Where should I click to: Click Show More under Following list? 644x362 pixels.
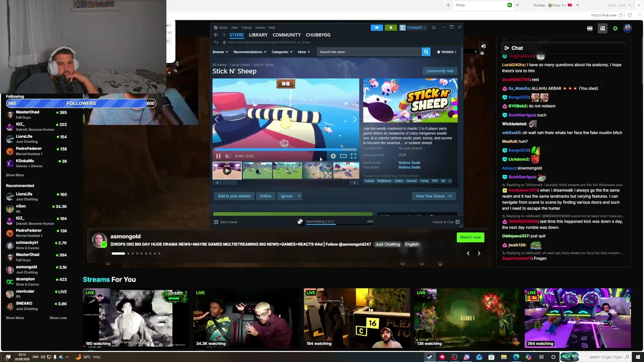15,175
